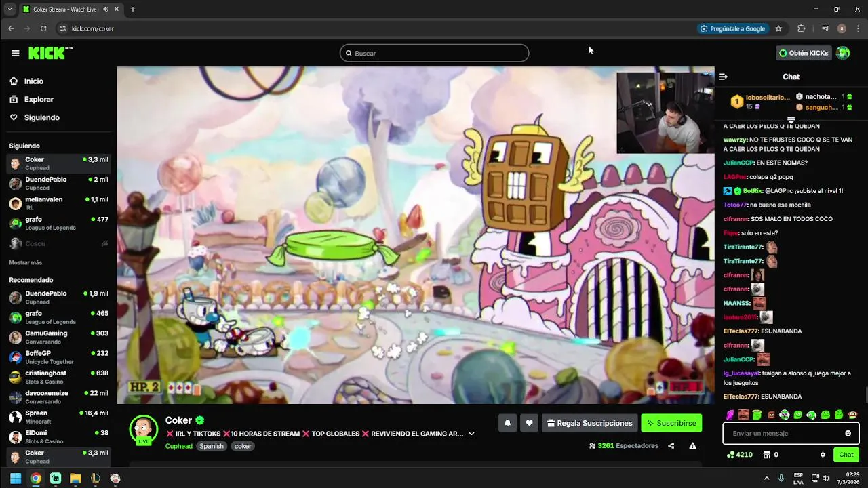This screenshot has width=868, height=488.
Task: Open grafo channel with 477 viewers
Action: tap(58, 223)
